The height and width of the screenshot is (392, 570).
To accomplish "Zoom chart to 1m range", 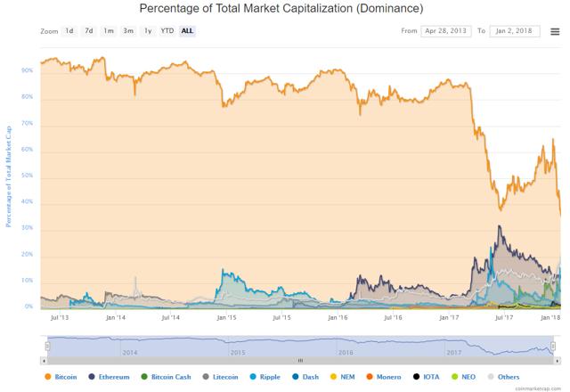I will click(x=108, y=31).
